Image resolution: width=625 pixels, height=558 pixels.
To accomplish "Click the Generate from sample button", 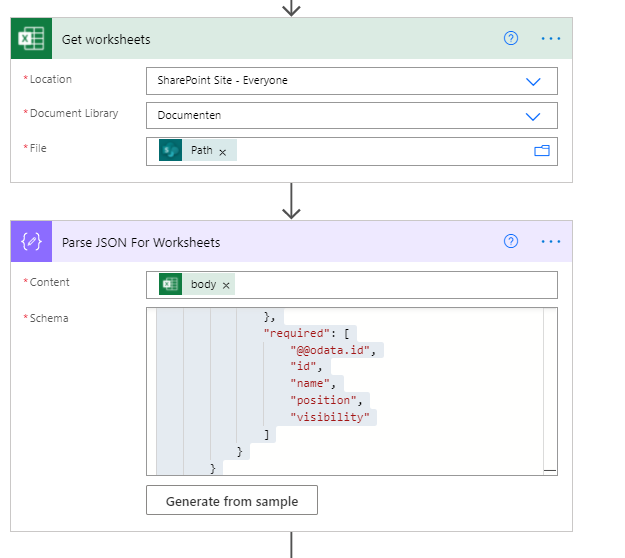I will tap(231, 501).
